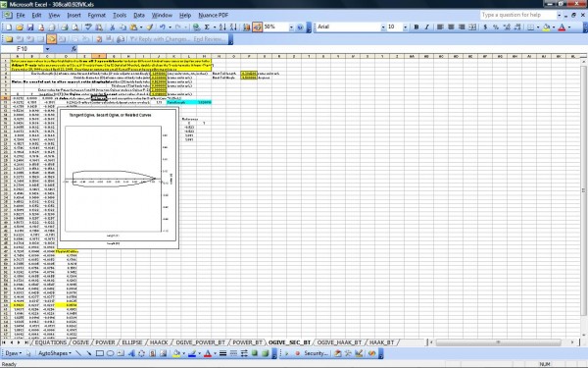Sort ascending with the A-Z icon
Screen dimensions: 588x368
tap(222, 27)
